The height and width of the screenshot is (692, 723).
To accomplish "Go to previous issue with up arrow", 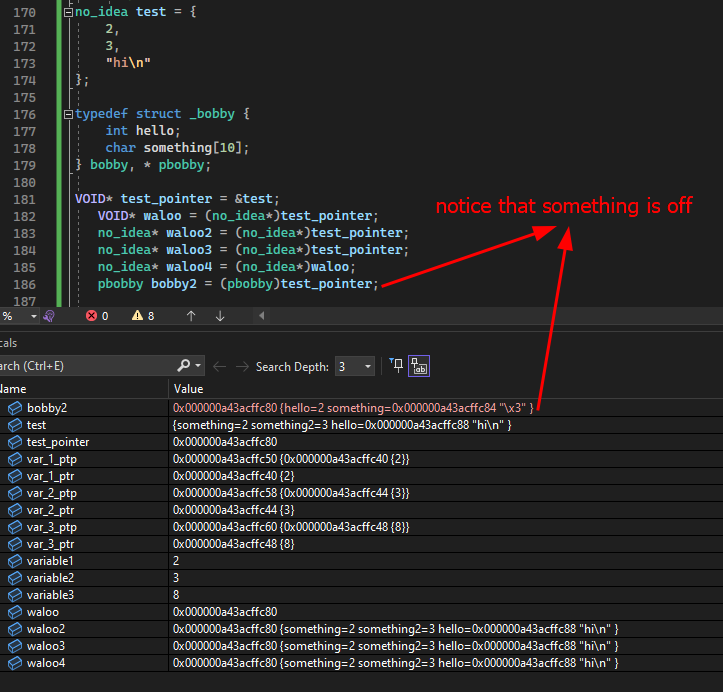I will pos(191,316).
